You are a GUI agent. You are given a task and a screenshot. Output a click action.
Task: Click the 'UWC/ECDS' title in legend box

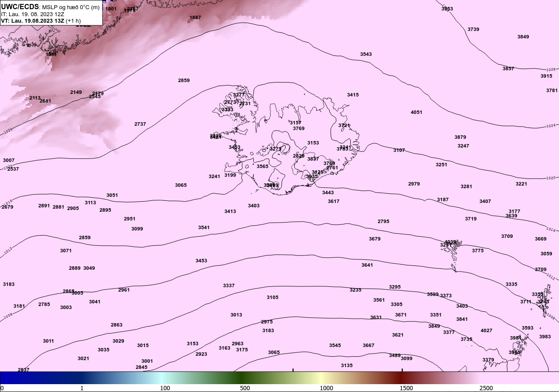(20, 7)
